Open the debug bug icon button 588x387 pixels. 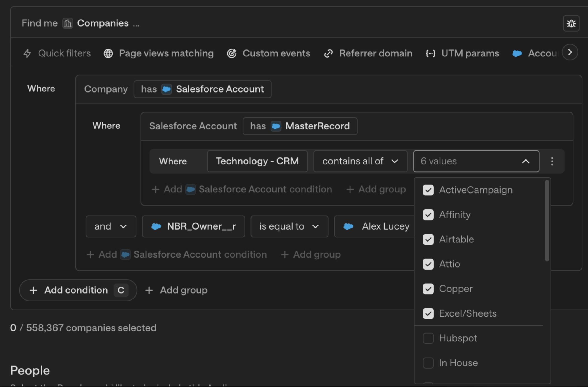coord(571,23)
